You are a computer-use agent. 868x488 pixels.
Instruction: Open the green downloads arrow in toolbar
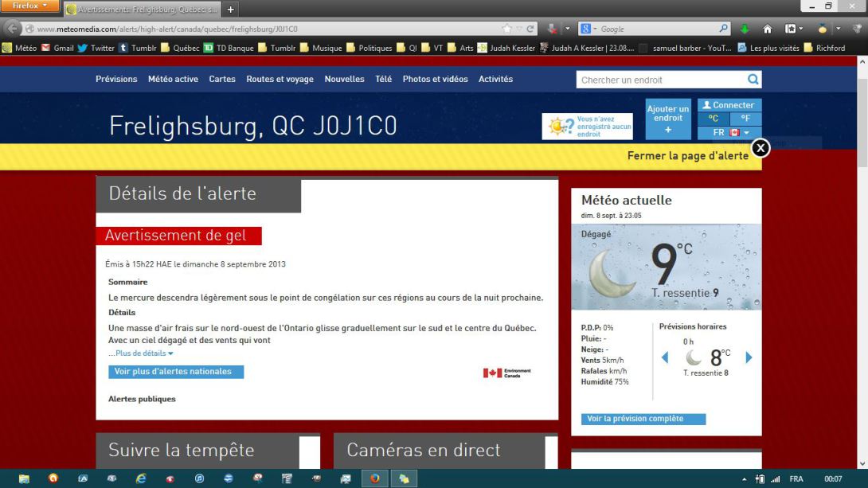coord(745,29)
